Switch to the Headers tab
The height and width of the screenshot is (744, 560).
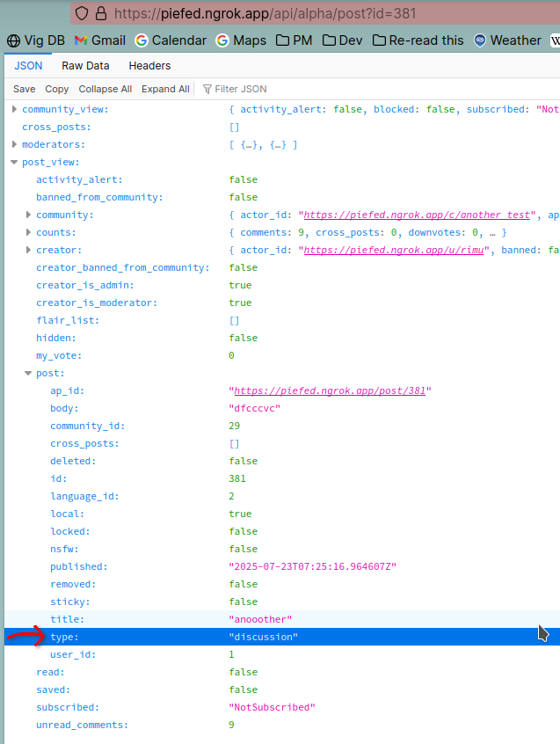[149, 66]
